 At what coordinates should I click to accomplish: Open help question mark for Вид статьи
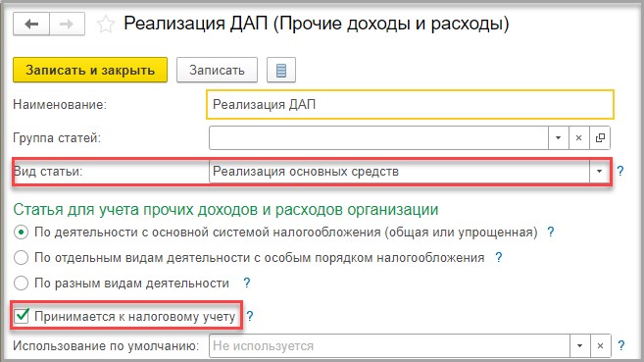coord(620,171)
